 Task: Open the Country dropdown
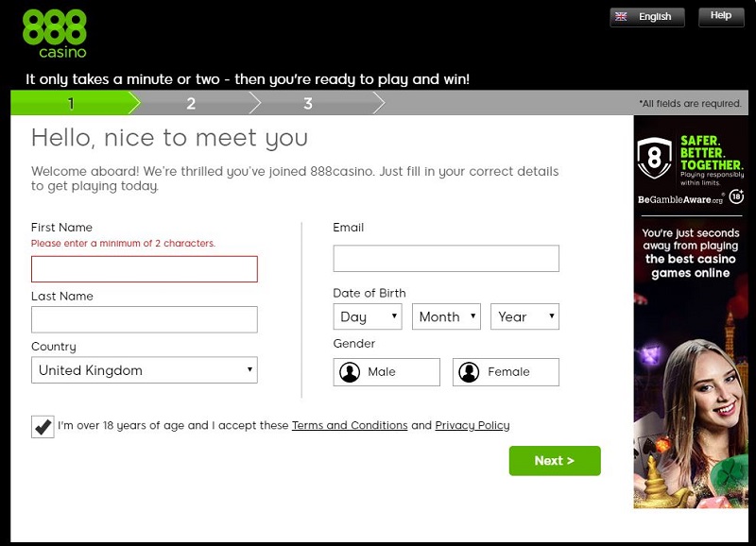click(145, 370)
